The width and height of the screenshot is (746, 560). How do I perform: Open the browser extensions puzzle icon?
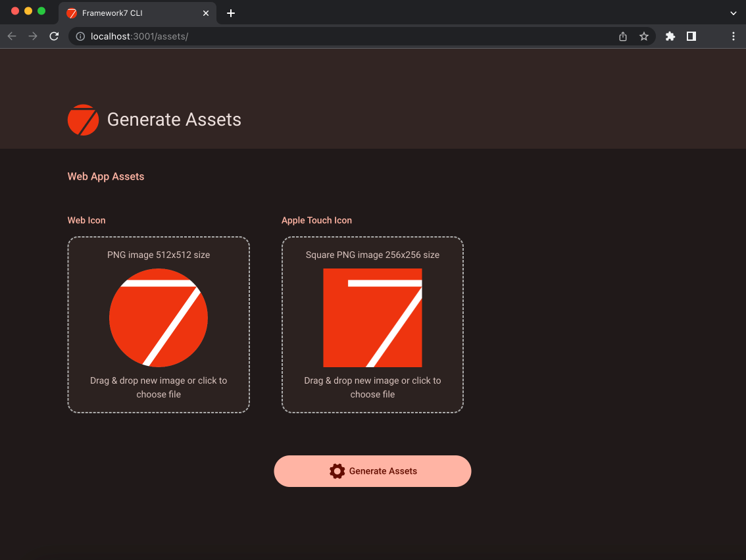click(x=670, y=36)
